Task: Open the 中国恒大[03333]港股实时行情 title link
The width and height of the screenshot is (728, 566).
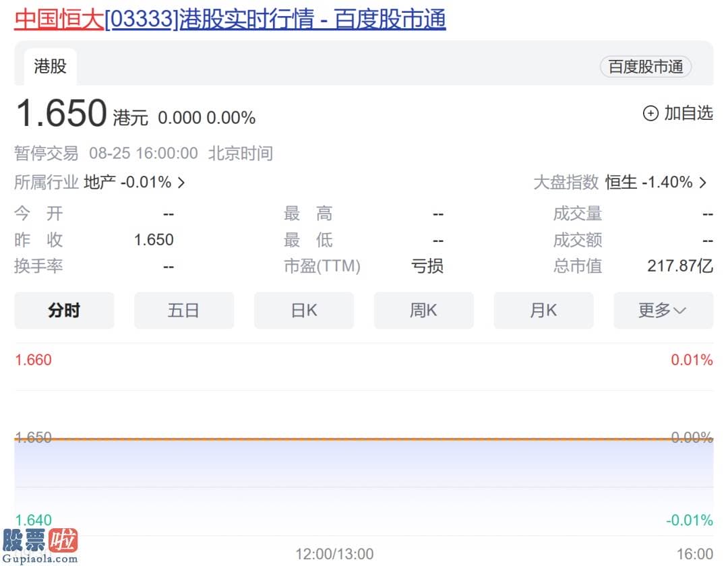Action: click(230, 20)
